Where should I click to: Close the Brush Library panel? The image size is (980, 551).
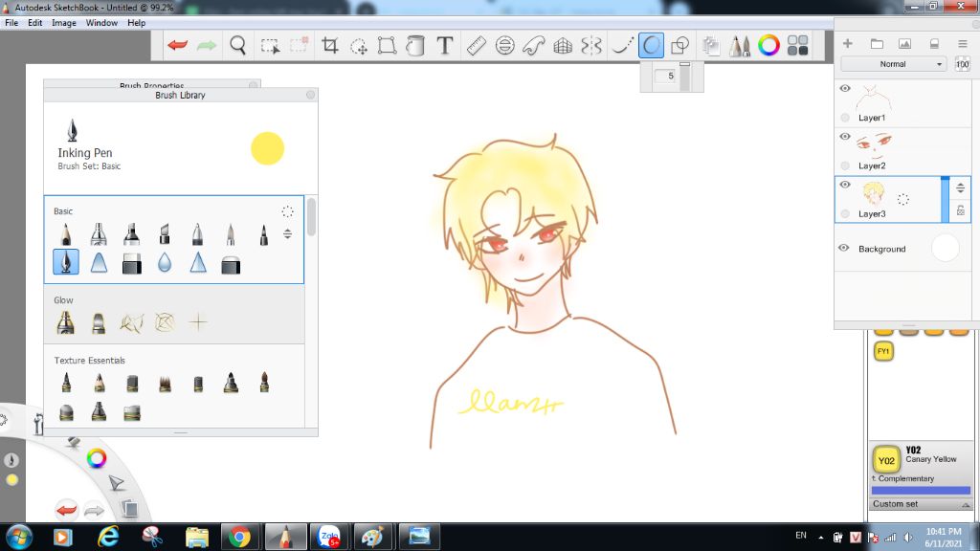pyautogui.click(x=311, y=95)
